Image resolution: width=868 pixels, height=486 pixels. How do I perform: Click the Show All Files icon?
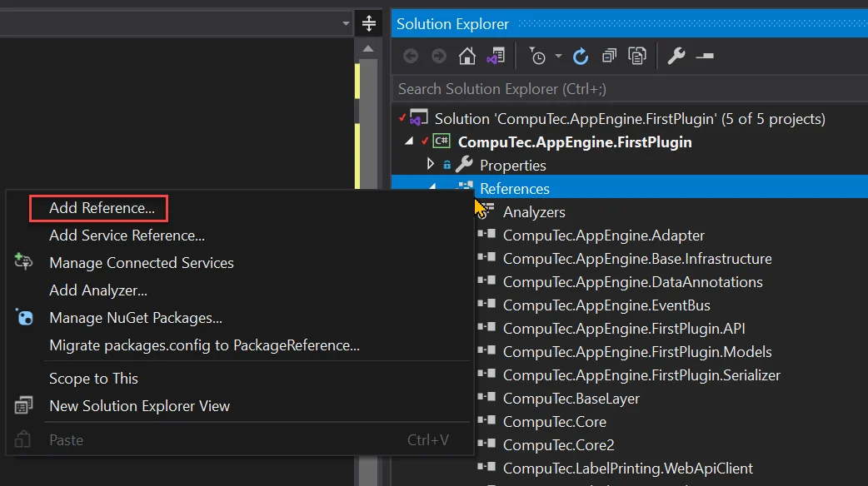coord(638,57)
